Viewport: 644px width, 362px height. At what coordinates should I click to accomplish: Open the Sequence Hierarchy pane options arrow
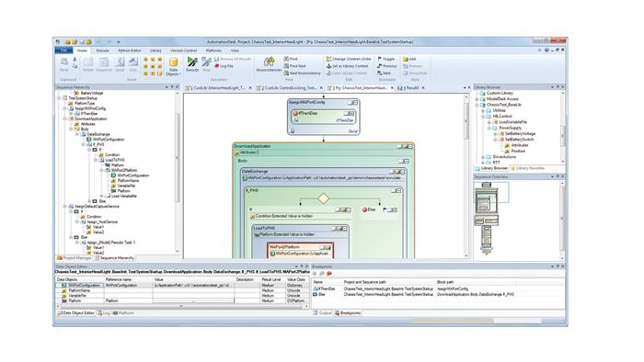point(167,87)
